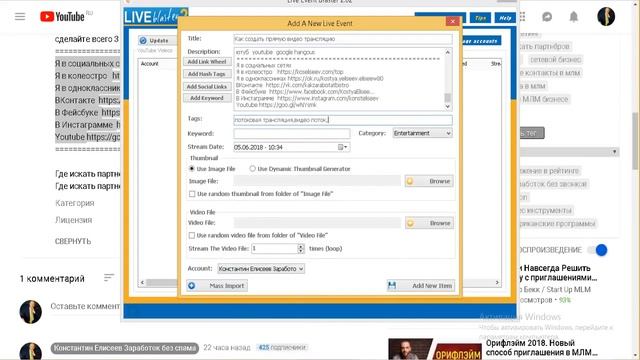The height and width of the screenshot is (360, 640).
Task: Open the Category dropdown
Action: 422,133
